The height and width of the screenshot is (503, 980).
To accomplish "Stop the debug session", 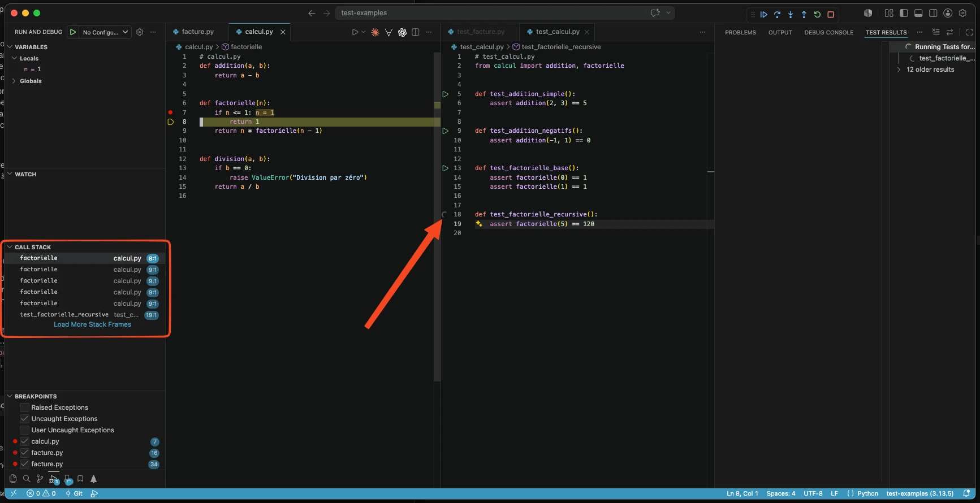I will tap(831, 15).
